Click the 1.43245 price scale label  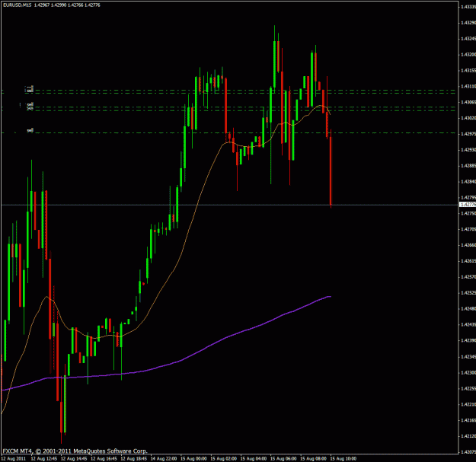click(x=468, y=39)
